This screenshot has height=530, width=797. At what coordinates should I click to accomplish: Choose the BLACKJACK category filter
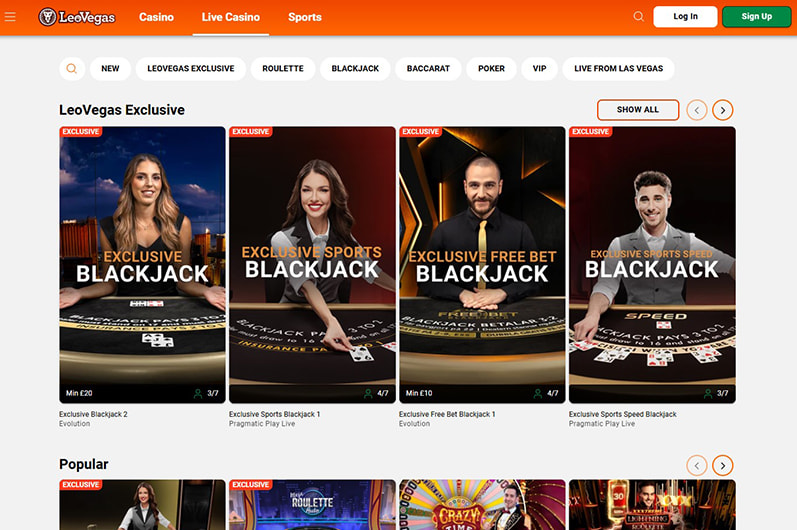355,68
